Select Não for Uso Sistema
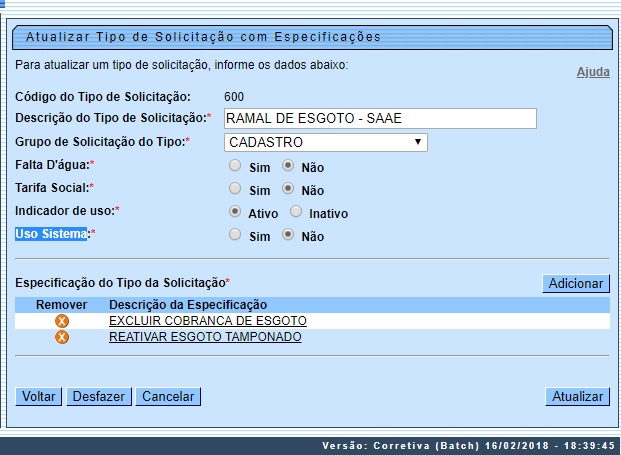The image size is (621, 455). click(x=287, y=235)
